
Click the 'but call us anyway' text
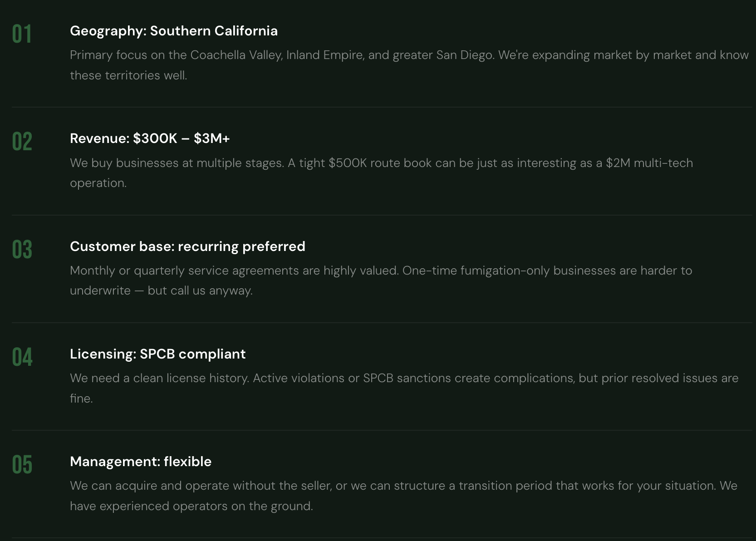click(200, 290)
